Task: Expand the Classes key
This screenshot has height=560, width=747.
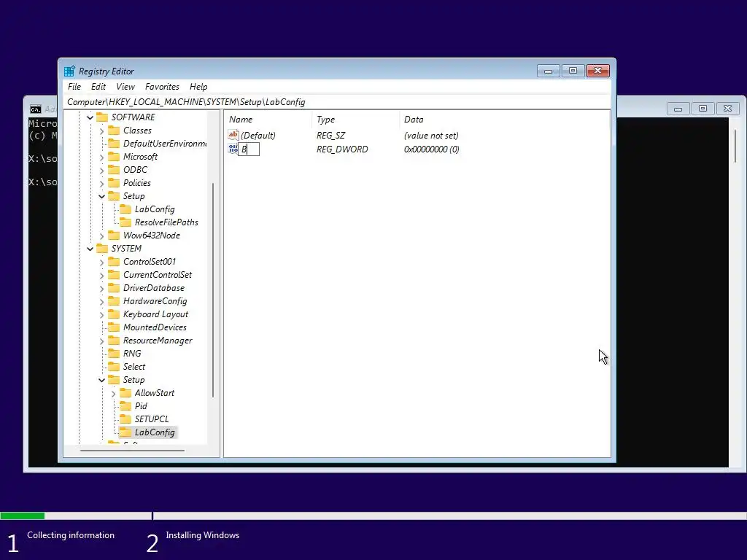Action: 101,131
